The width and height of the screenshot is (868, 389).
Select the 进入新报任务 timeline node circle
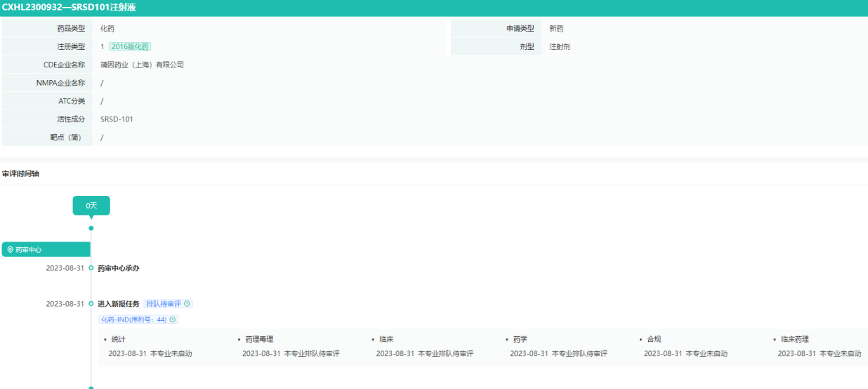point(91,304)
